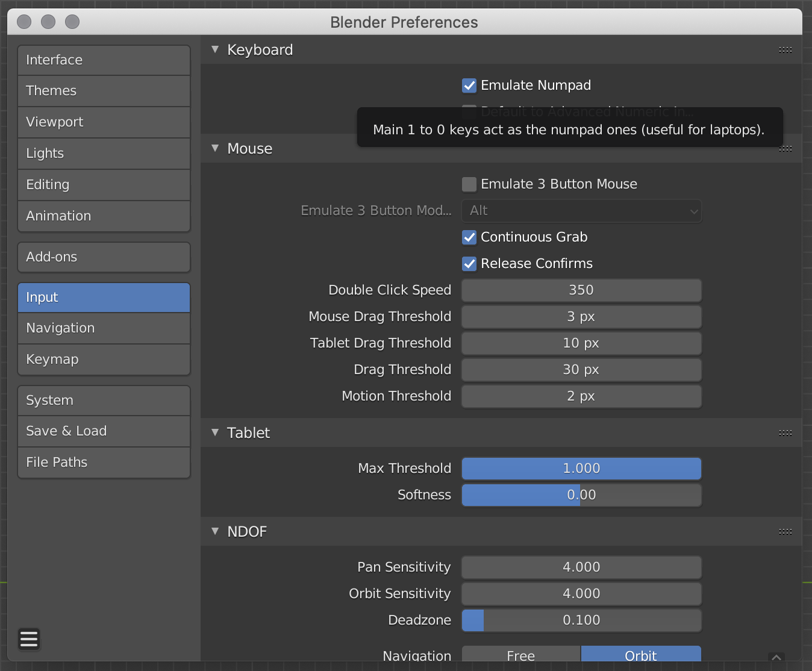Click the Pan Sensitivity label
This screenshot has height=671, width=812.
click(404, 567)
